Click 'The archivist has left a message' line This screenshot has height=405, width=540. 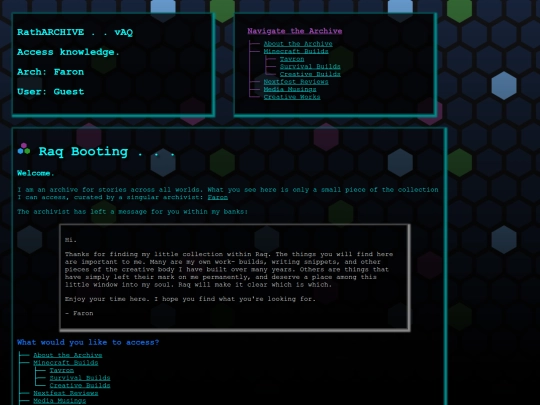[133, 212]
